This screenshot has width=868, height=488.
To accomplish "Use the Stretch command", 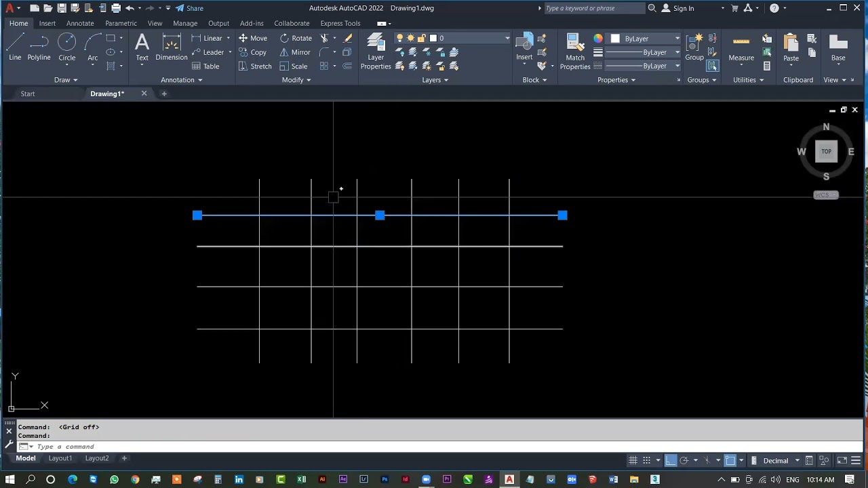I will pyautogui.click(x=255, y=66).
